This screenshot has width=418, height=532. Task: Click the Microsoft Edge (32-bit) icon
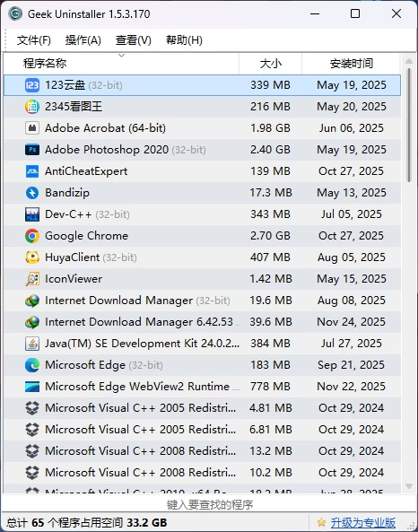pyautogui.click(x=32, y=365)
